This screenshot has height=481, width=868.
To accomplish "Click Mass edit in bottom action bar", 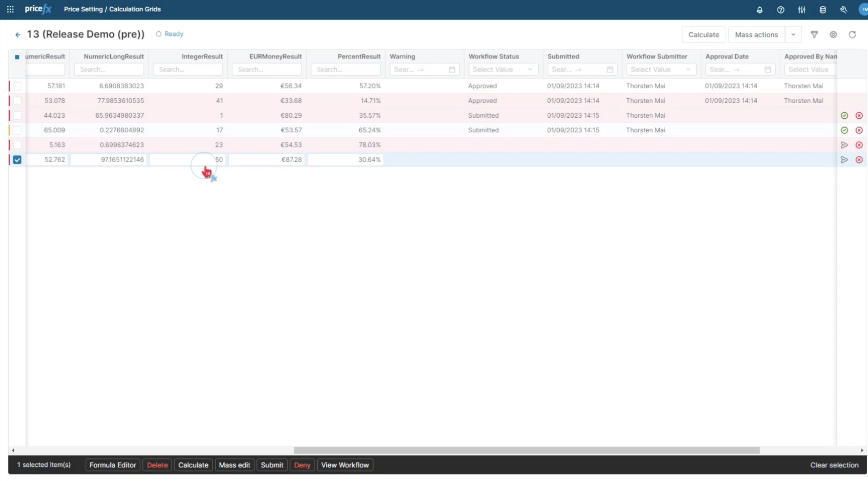I will tap(234, 465).
